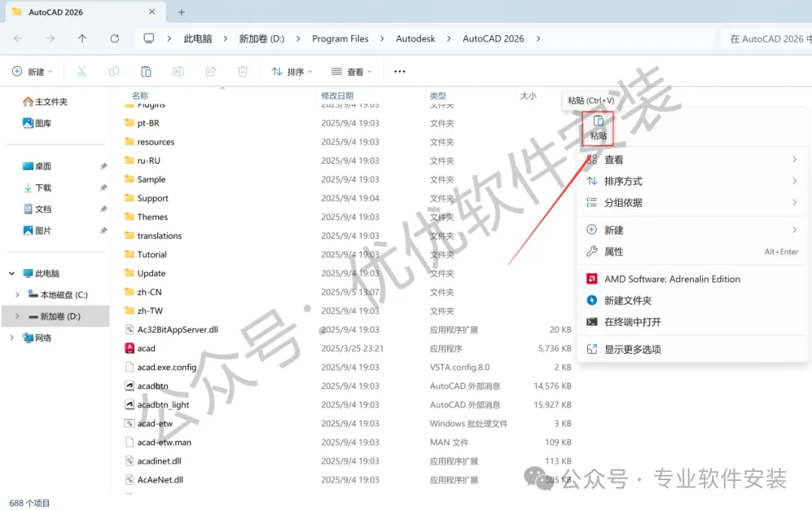Open 文档 in quick access

37,209
